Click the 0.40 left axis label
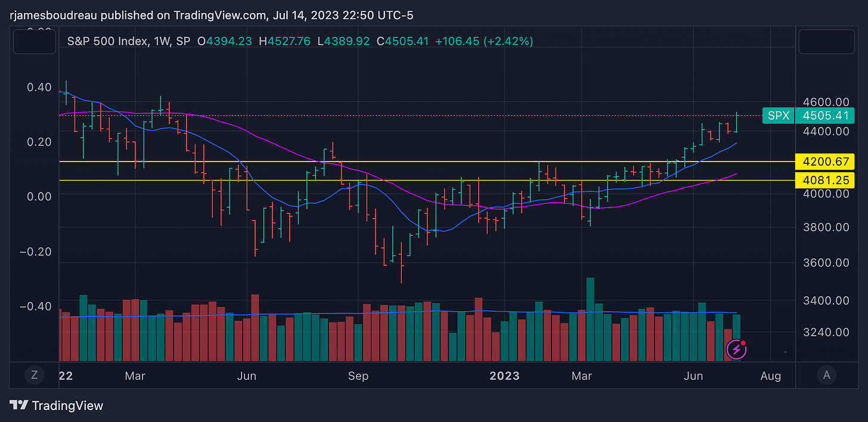868x422 pixels. 39,88
